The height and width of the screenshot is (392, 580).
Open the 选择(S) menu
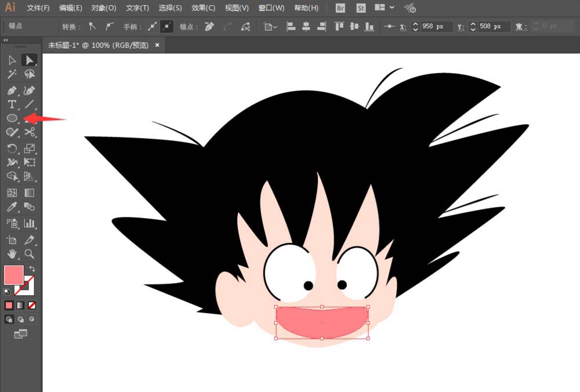click(170, 8)
